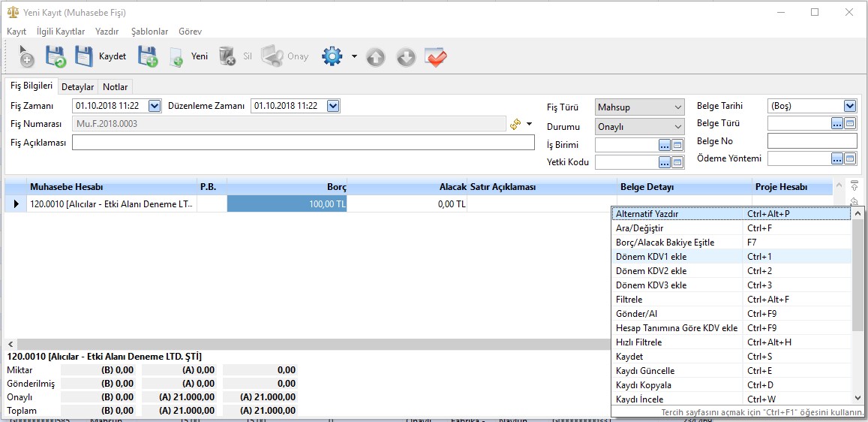
Task: Click the save and add new icon
Action: coord(148,56)
